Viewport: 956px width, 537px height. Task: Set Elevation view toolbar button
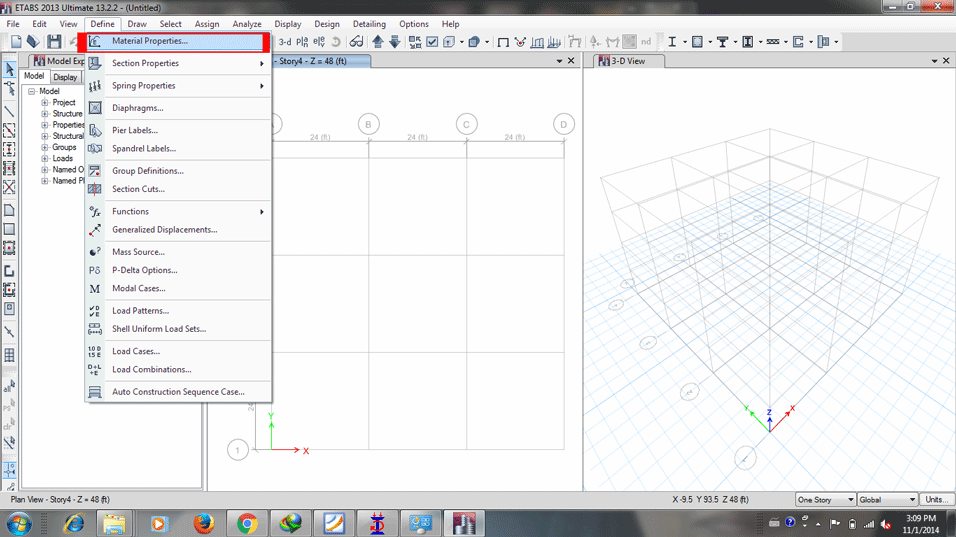pos(319,42)
